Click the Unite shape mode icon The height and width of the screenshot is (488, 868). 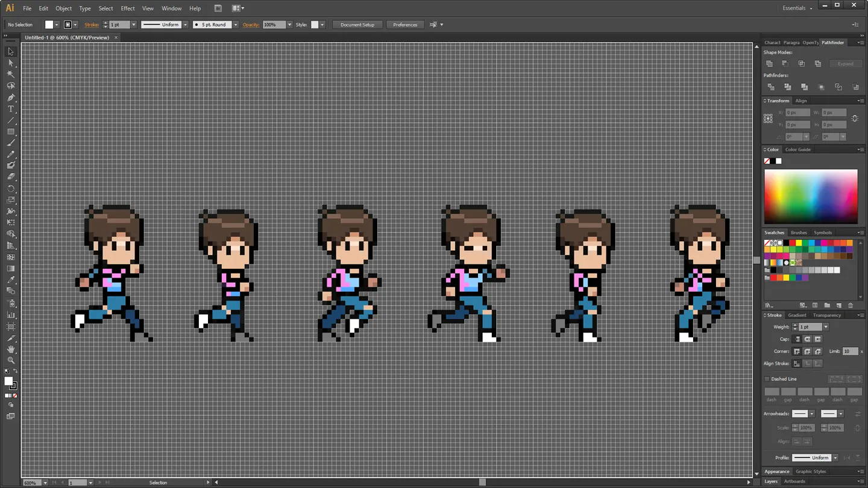pyautogui.click(x=769, y=64)
